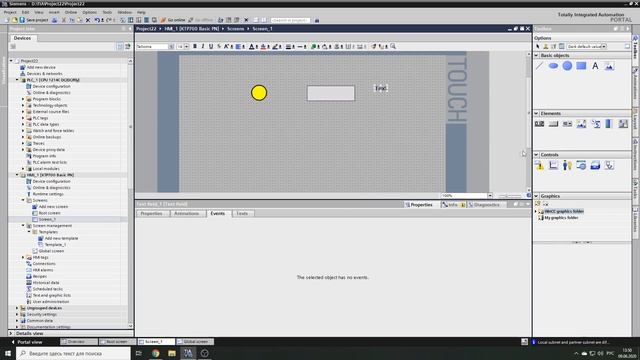Toggle Italic text formatting
Viewport: 640px width, 360px height.
203,46
